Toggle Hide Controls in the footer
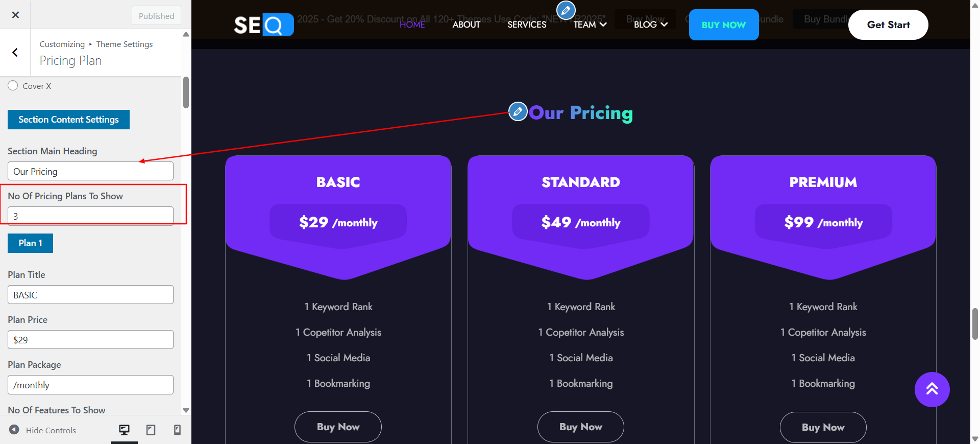The height and width of the screenshot is (444, 980). 43,430
